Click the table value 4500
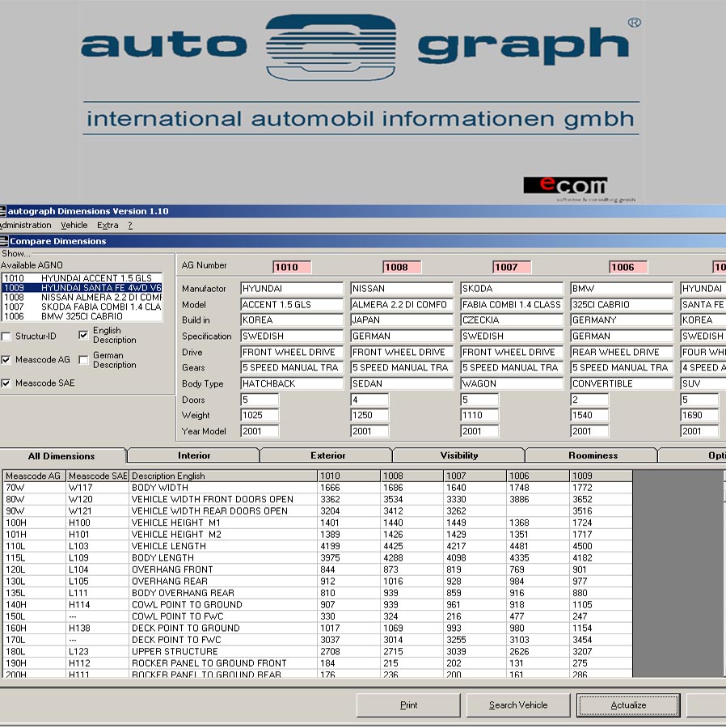The image size is (726, 728). click(x=601, y=546)
